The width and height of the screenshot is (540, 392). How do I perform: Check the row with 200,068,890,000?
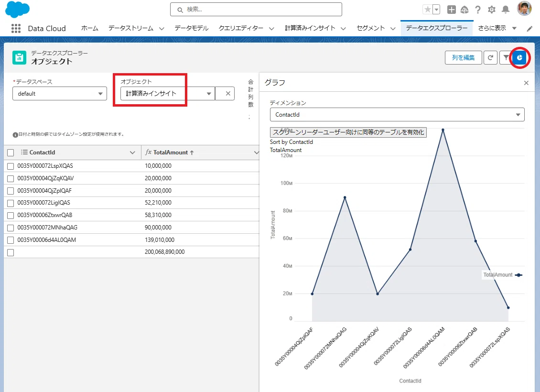(x=11, y=252)
